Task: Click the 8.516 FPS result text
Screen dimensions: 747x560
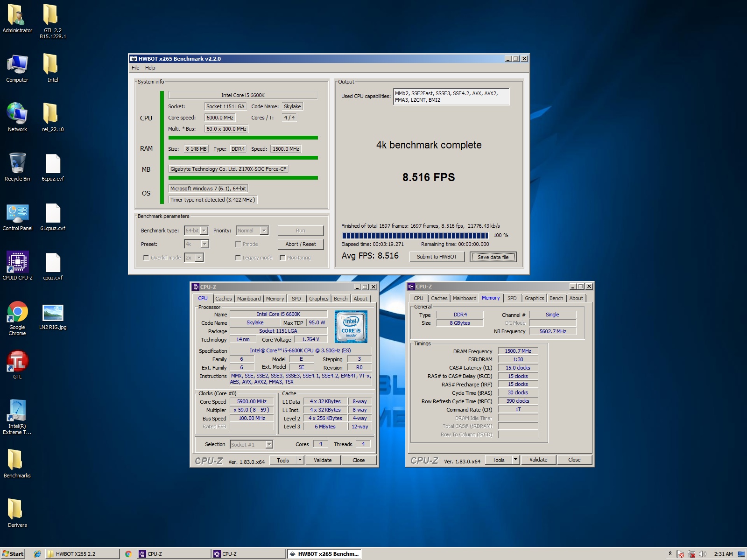Action: click(429, 177)
